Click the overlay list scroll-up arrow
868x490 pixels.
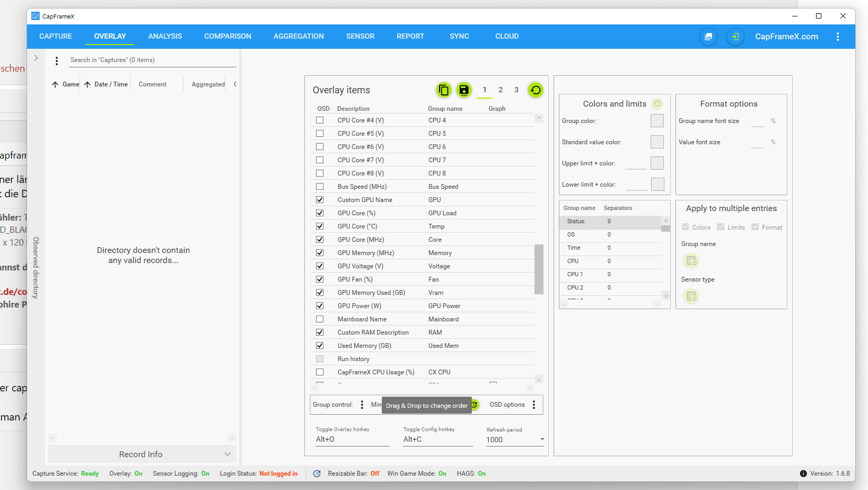tap(539, 118)
